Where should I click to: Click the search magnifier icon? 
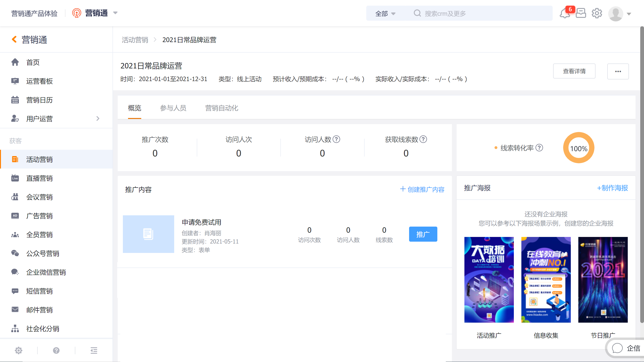(x=417, y=13)
